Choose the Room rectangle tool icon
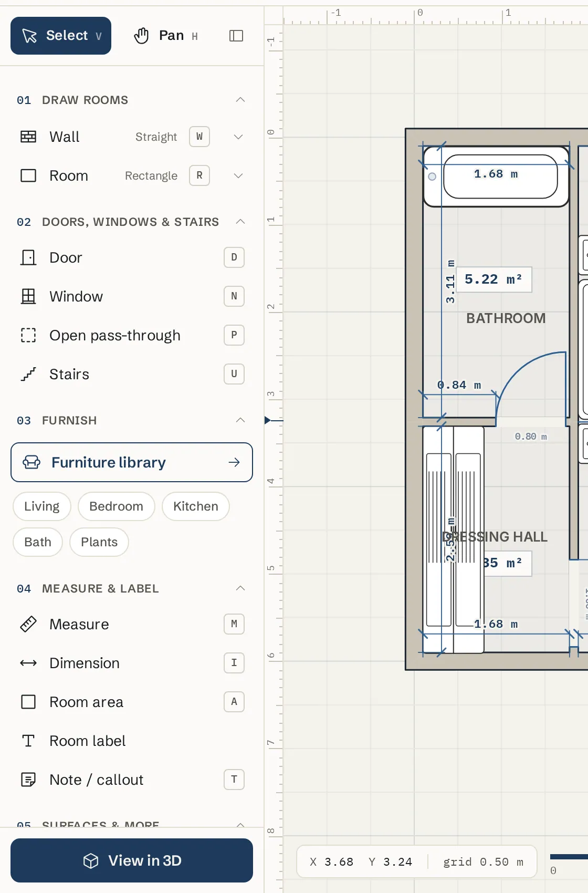The image size is (588, 893). tap(28, 175)
